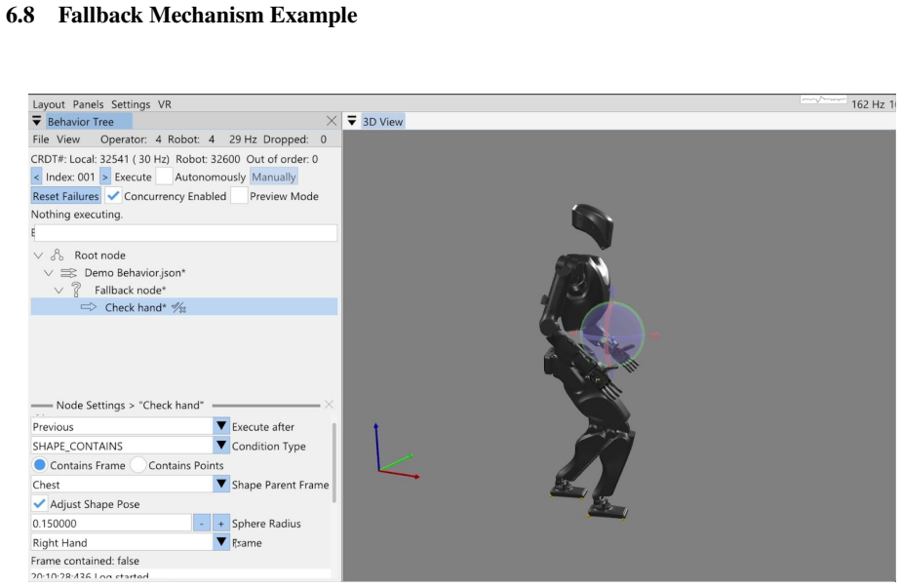Viewport: 902px width, 588px height.
Task: Click the 'Index: 001' label
Action: pos(69,177)
